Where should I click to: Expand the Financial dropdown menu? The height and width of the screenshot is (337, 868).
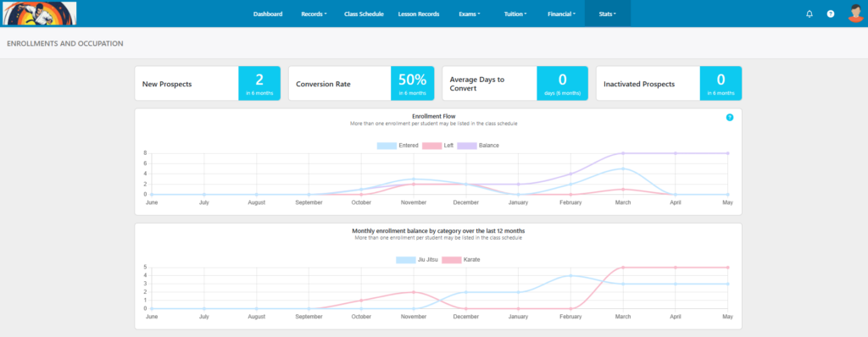[562, 14]
